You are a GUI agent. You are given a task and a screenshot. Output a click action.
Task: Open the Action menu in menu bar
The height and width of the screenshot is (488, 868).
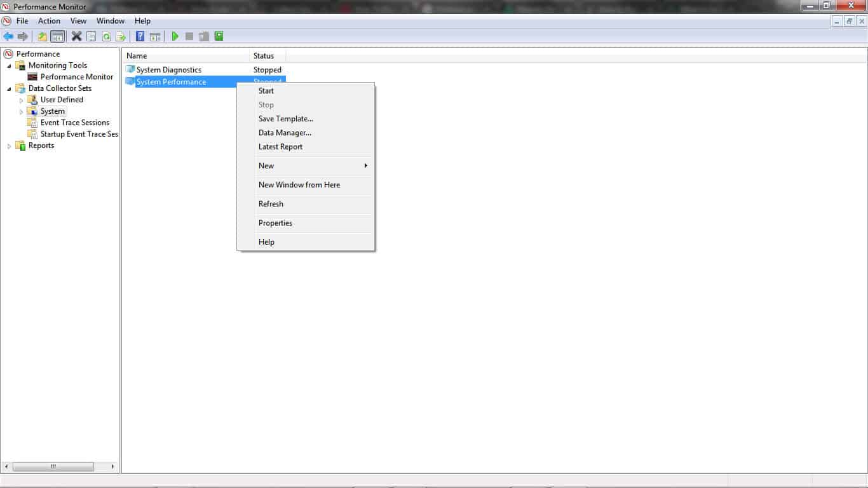49,21
